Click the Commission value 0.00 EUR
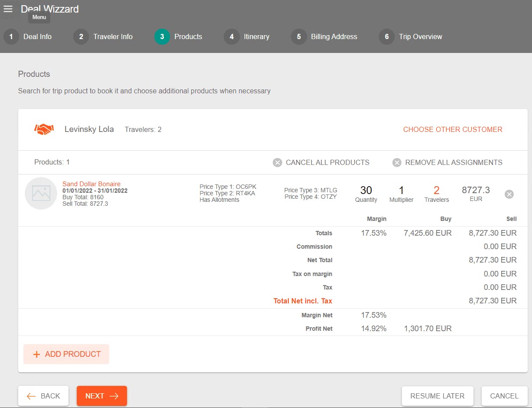This screenshot has width=532, height=408. pyautogui.click(x=500, y=247)
